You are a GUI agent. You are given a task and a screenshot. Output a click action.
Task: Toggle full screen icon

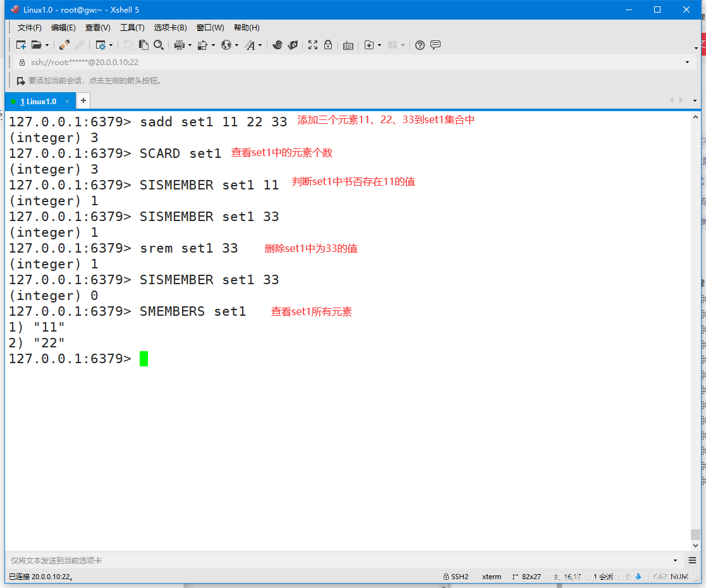click(312, 45)
